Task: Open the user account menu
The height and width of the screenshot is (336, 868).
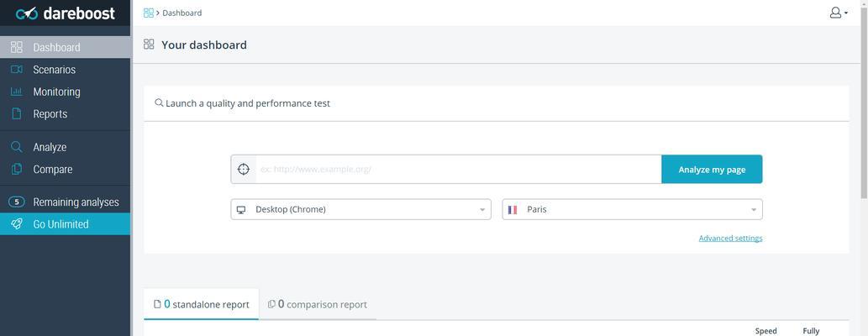Action: [838, 13]
